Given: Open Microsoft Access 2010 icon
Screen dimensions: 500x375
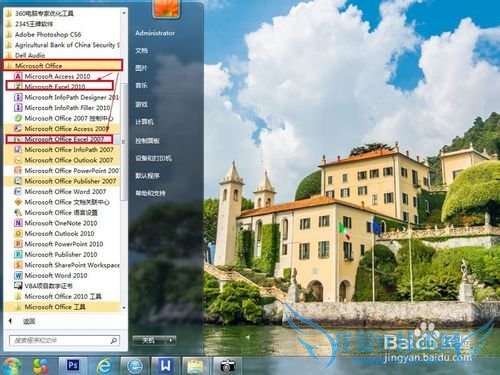Looking at the screenshot, I should (x=18, y=76).
